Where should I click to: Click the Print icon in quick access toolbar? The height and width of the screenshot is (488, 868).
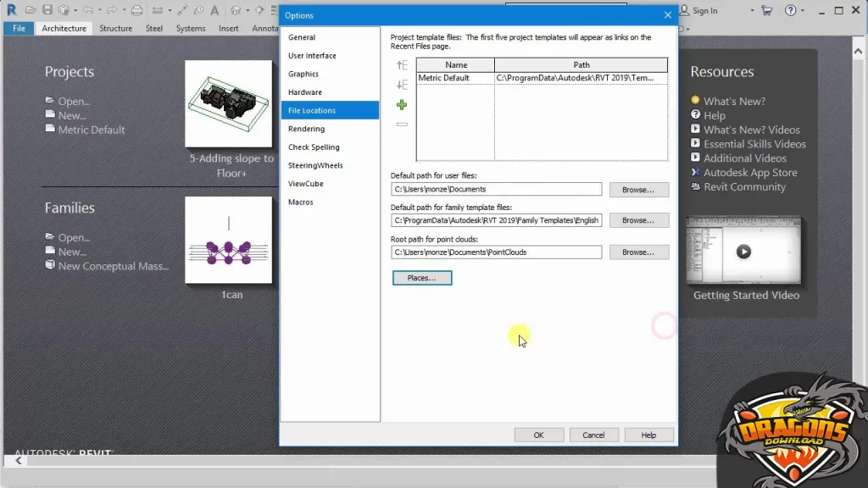click(x=136, y=10)
